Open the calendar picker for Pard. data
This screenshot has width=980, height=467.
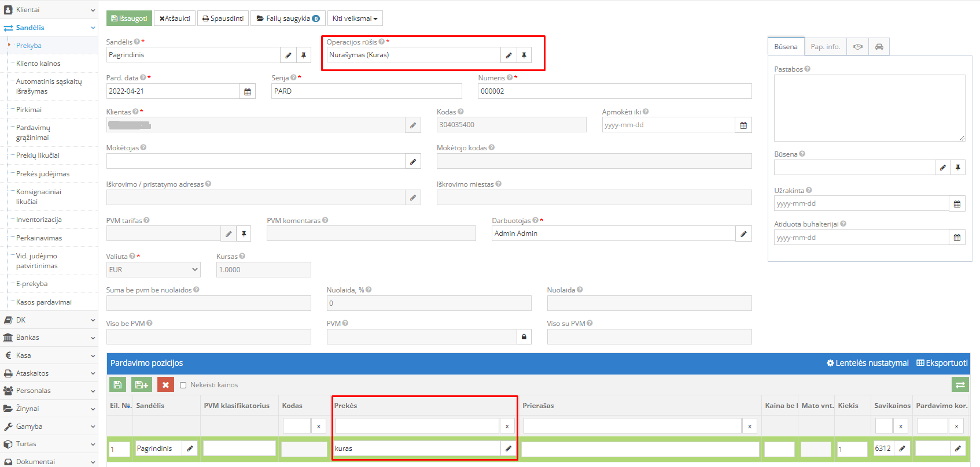pyautogui.click(x=248, y=91)
